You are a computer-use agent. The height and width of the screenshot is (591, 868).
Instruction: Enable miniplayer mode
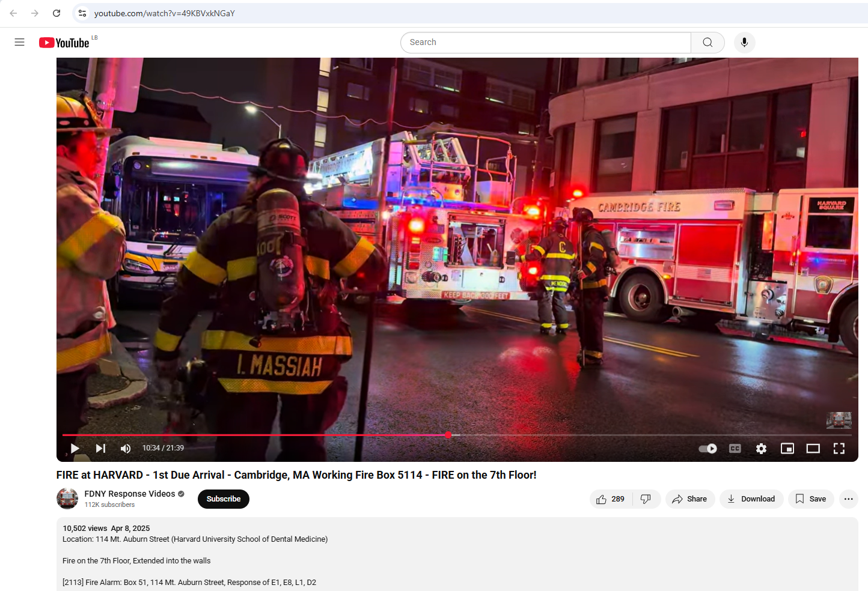[787, 449]
